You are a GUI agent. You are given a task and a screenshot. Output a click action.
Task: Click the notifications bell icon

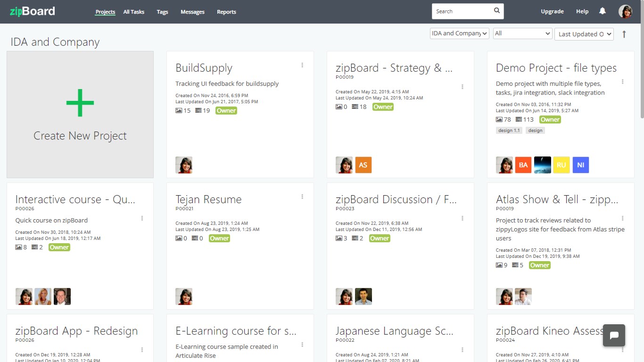[602, 11]
